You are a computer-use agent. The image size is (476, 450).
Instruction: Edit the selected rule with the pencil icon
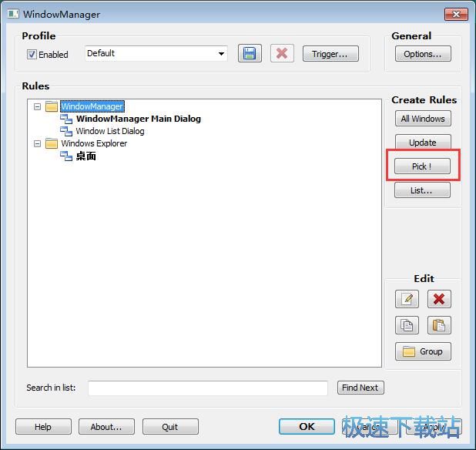pos(407,299)
